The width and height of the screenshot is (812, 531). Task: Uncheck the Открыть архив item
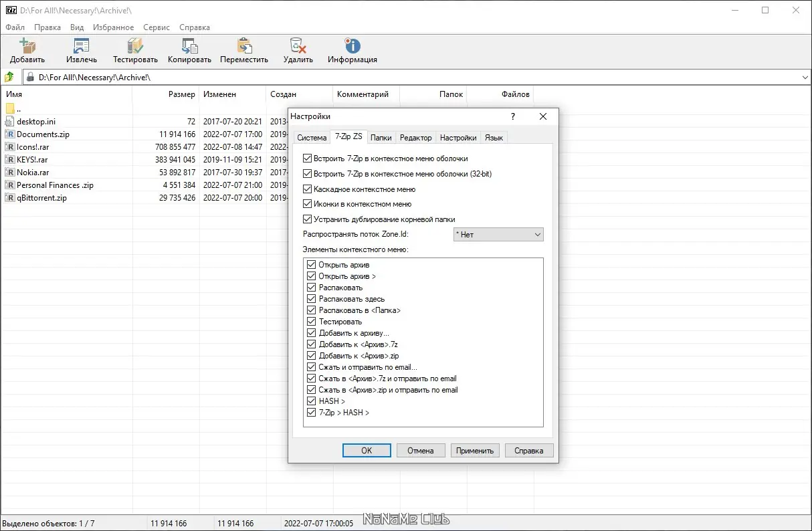click(x=312, y=265)
